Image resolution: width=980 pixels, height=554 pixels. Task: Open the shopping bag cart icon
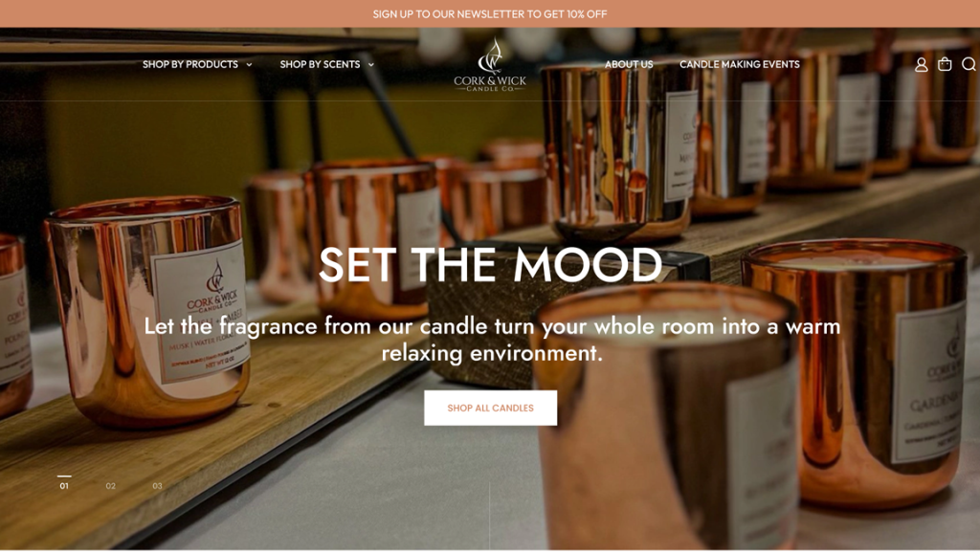coord(945,64)
